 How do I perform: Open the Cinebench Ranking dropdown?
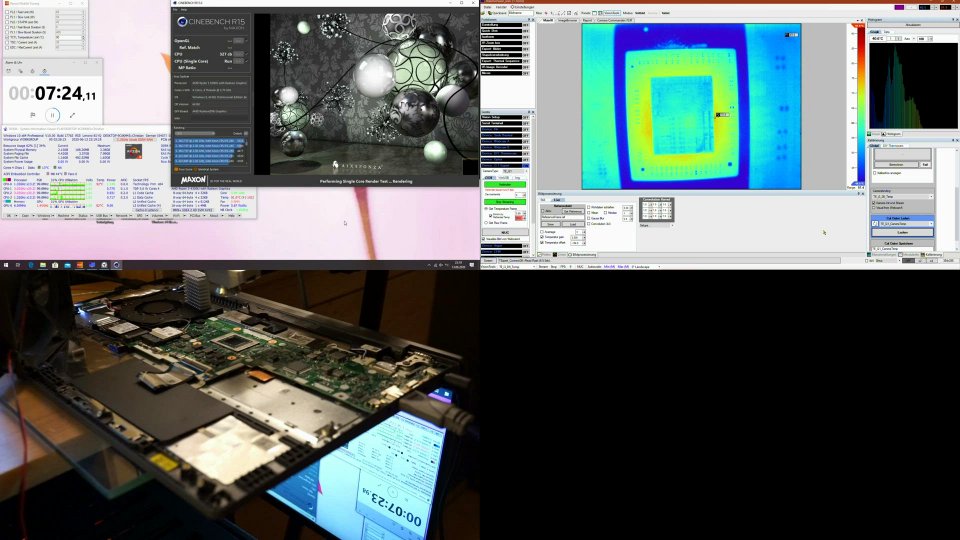click(196, 133)
